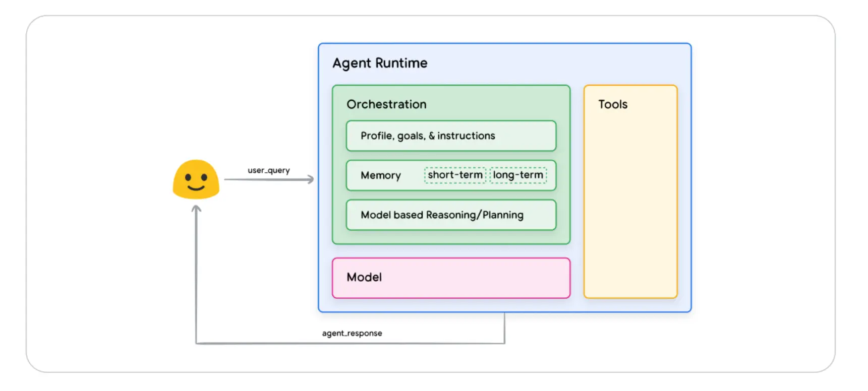
Task: Click the Tools heading text
Action: [612, 104]
